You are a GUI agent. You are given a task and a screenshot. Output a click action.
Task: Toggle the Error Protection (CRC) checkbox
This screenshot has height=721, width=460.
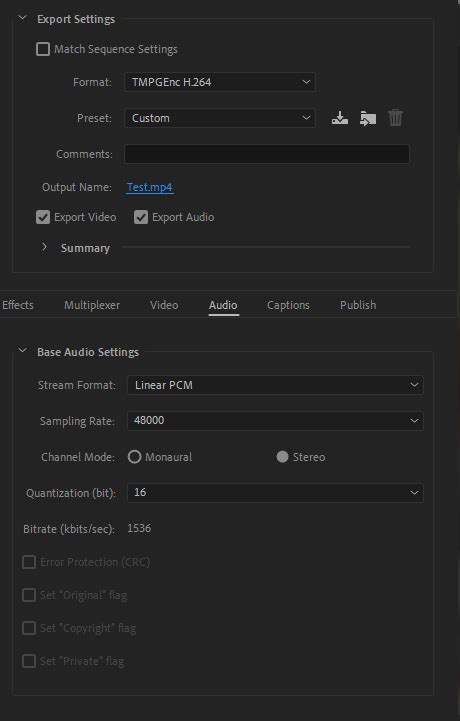pos(29,562)
